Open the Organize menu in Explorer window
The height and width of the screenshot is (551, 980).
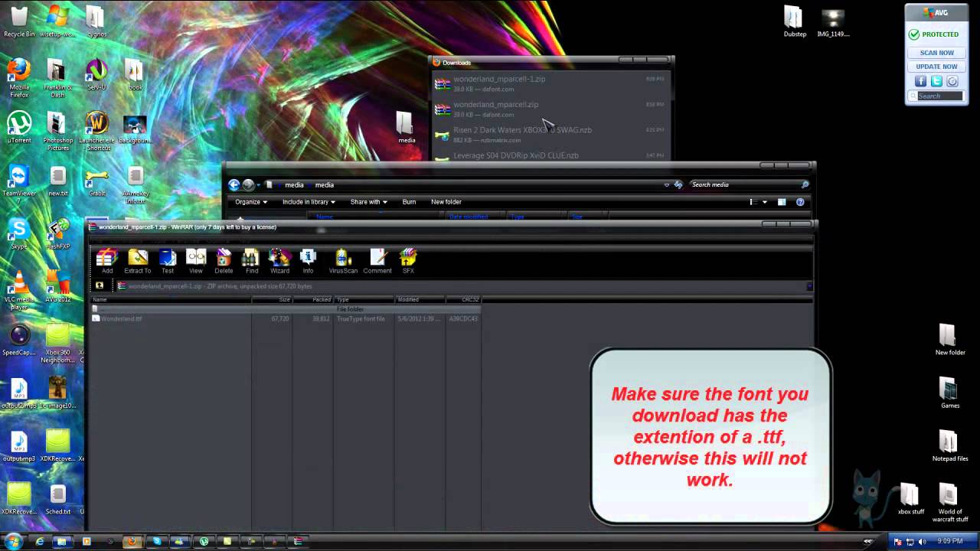[x=251, y=202]
